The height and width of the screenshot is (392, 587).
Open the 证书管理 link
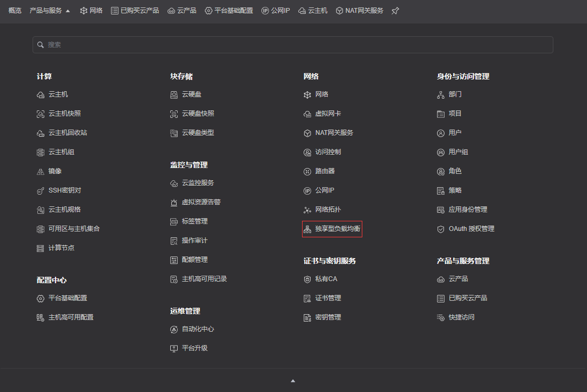[328, 298]
